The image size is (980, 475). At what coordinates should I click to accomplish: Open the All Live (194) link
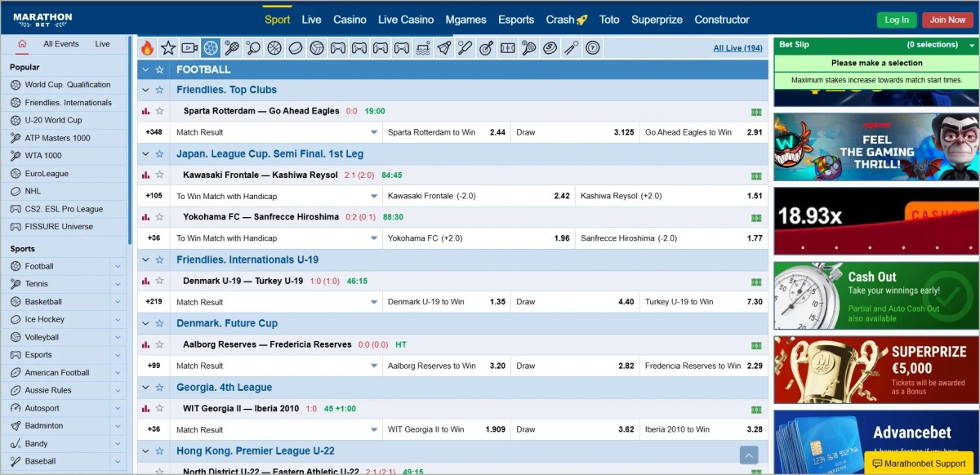pos(737,47)
